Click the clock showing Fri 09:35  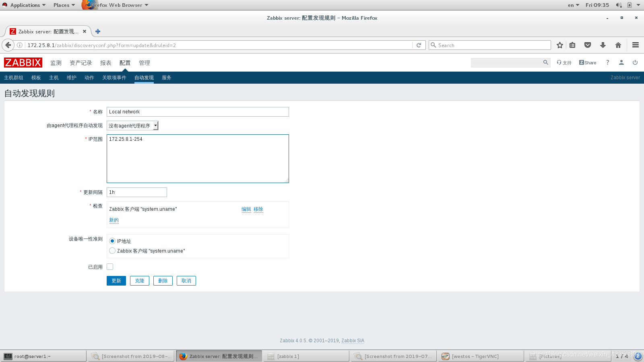597,5
